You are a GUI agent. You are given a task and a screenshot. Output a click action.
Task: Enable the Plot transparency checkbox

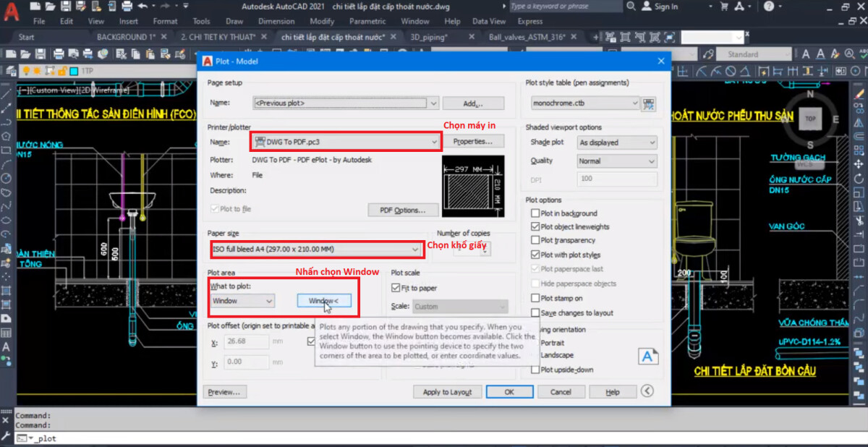pos(535,240)
